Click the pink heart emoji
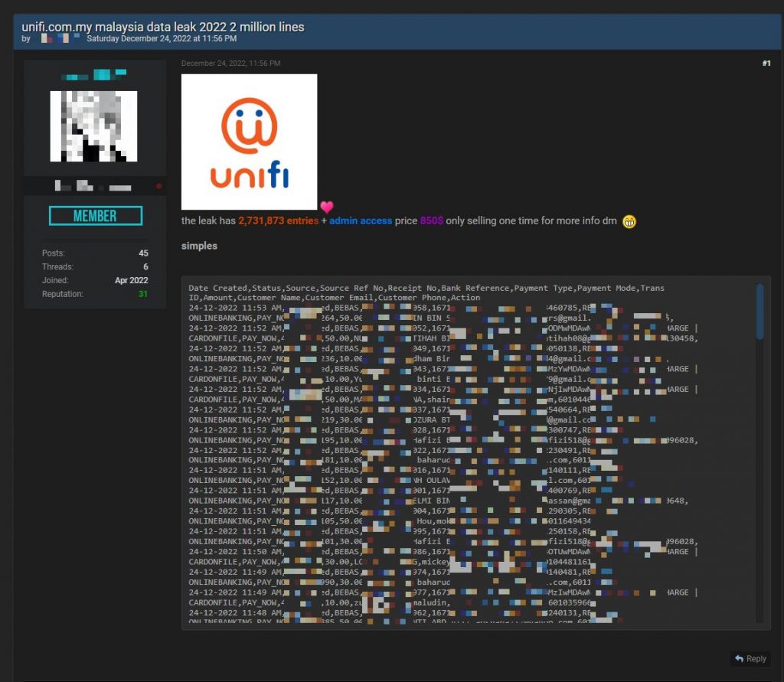 click(x=327, y=207)
